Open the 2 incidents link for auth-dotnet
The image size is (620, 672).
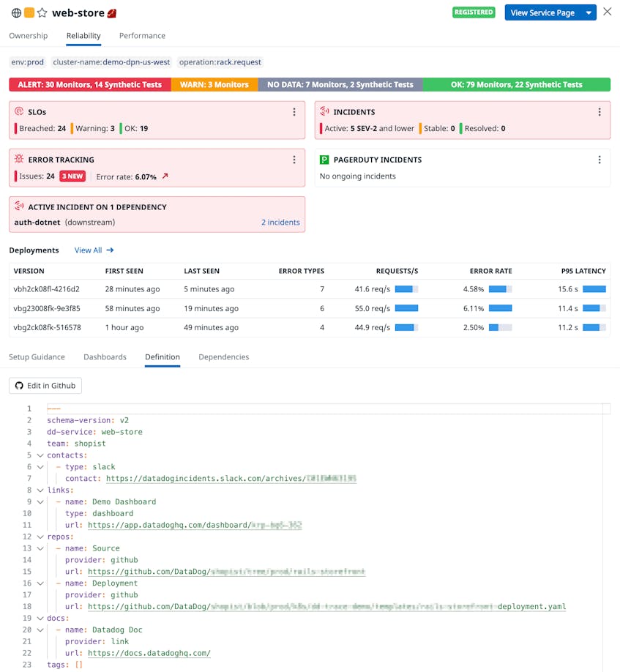(280, 222)
